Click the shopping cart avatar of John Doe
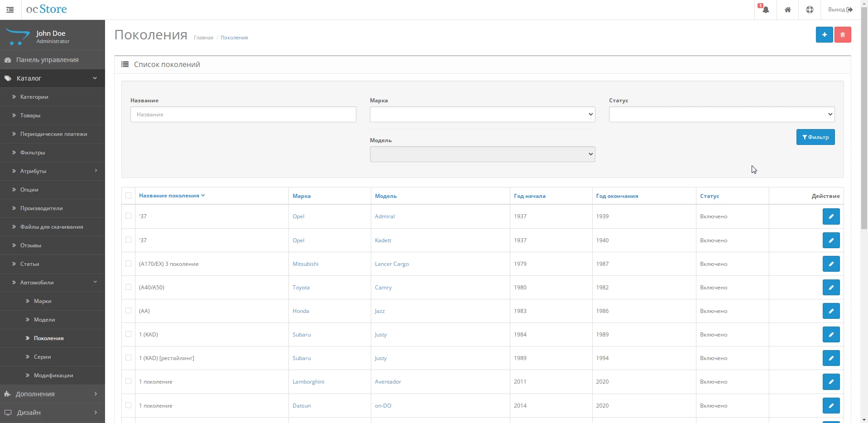Screen dimensions: 868x423 tap(17, 36)
